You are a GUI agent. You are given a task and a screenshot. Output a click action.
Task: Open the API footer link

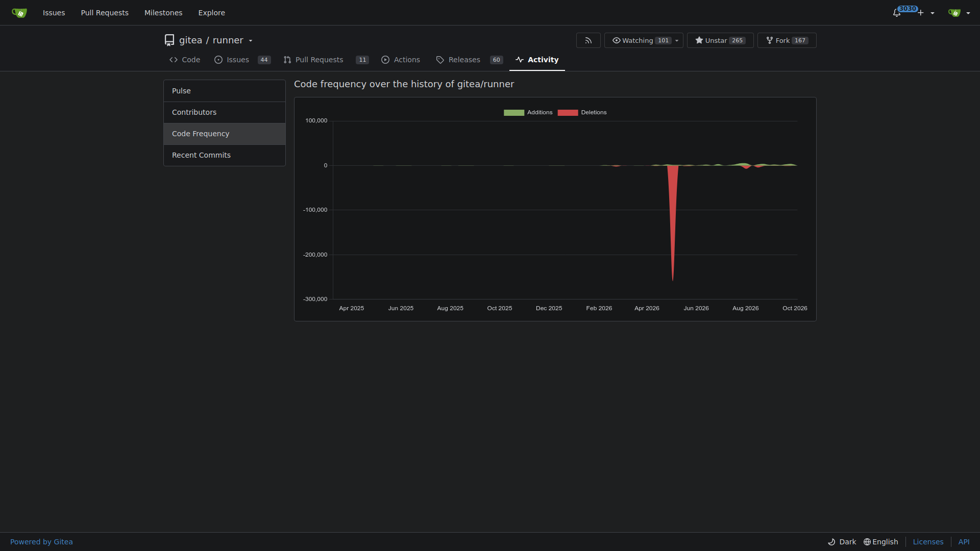(964, 542)
